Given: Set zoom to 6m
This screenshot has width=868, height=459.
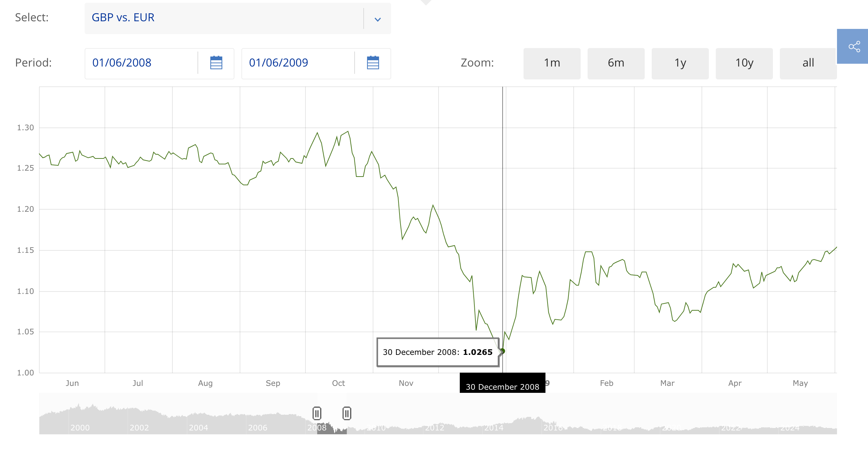Looking at the screenshot, I should point(616,63).
